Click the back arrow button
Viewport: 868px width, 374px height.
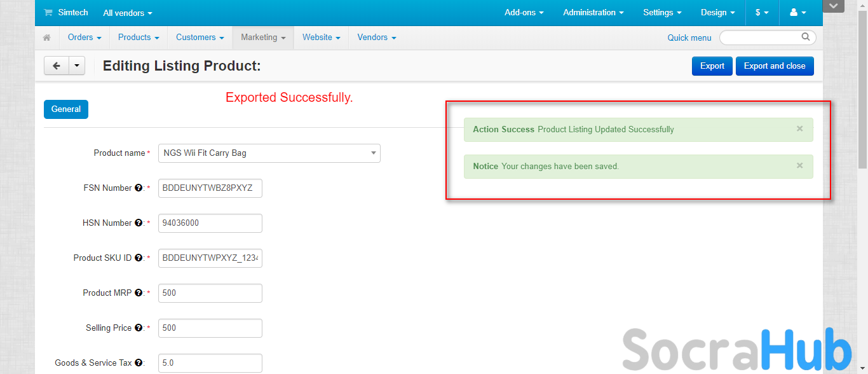coord(57,66)
